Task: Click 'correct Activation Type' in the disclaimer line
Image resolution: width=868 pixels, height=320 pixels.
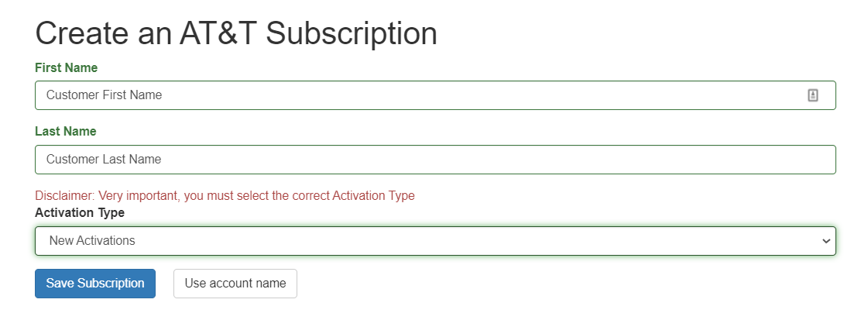Action: pyautogui.click(x=353, y=196)
